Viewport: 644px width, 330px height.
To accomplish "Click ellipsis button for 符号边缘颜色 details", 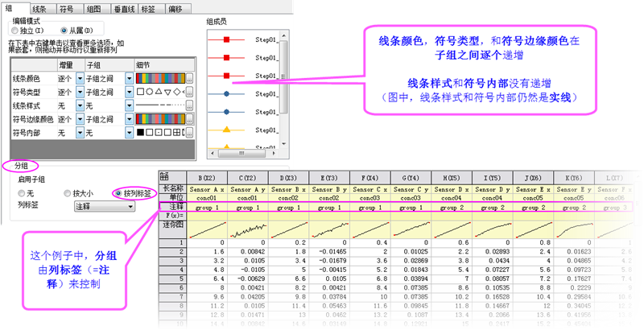I will [x=189, y=119].
